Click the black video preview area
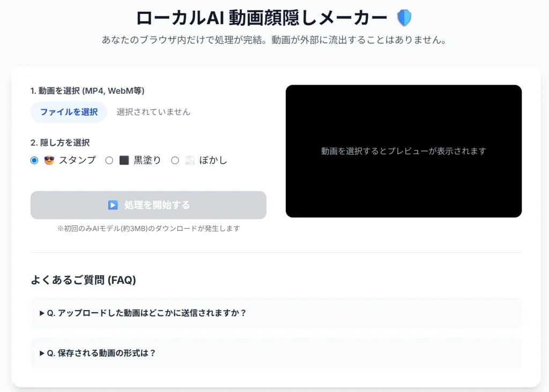Screen dimensions: 549x392 404,151
